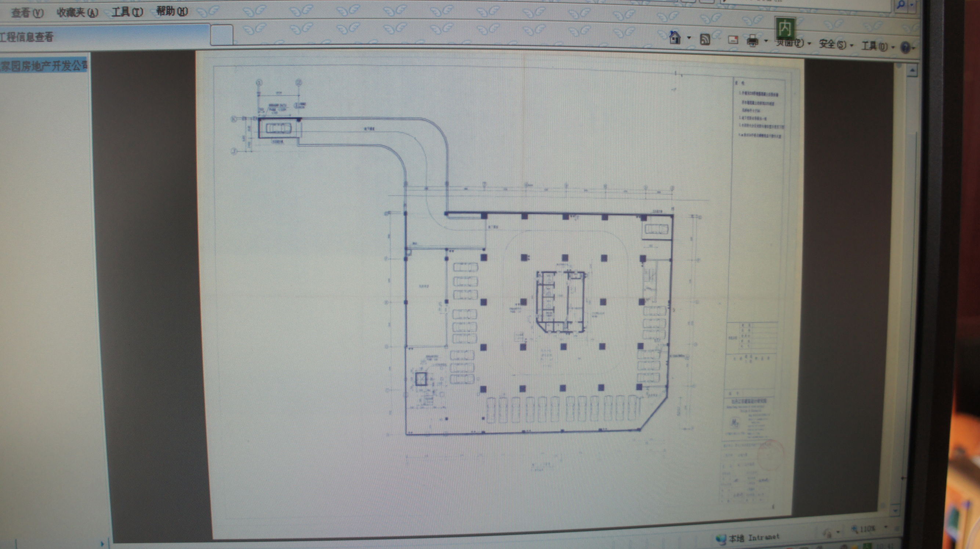The height and width of the screenshot is (549, 980).
Task: Open the 帮助(H) help menu
Action: [172, 11]
